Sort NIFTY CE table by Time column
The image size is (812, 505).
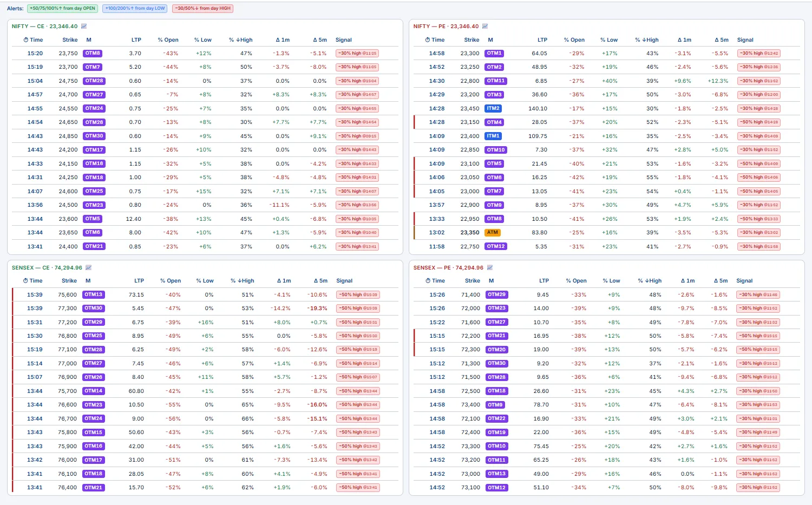(33, 40)
